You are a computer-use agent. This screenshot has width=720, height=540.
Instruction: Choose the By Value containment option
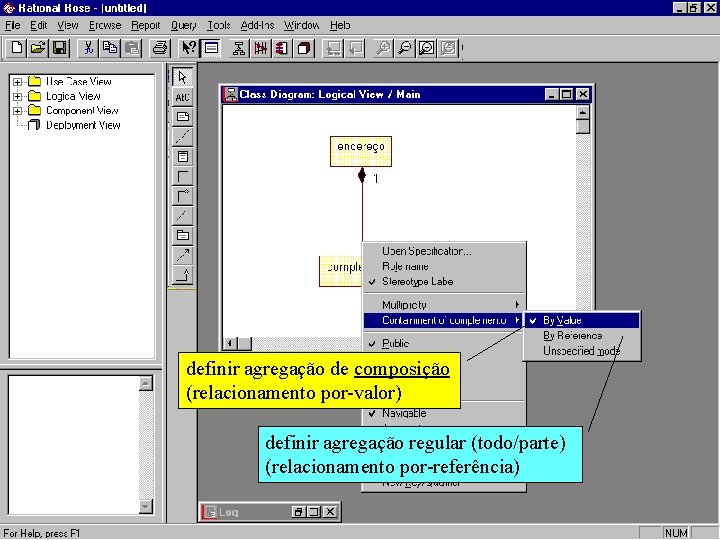(582, 321)
